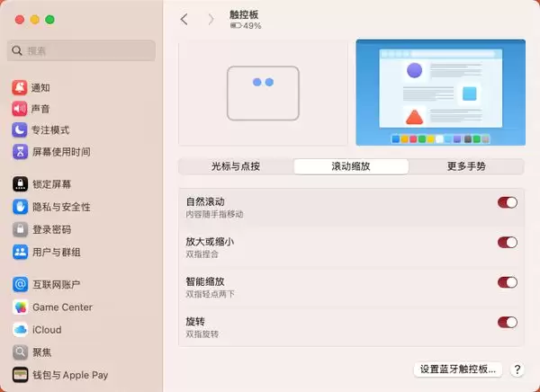This screenshot has height=392, width=540.
Task: Switch off the 旋转 toggle
Action: 508,322
